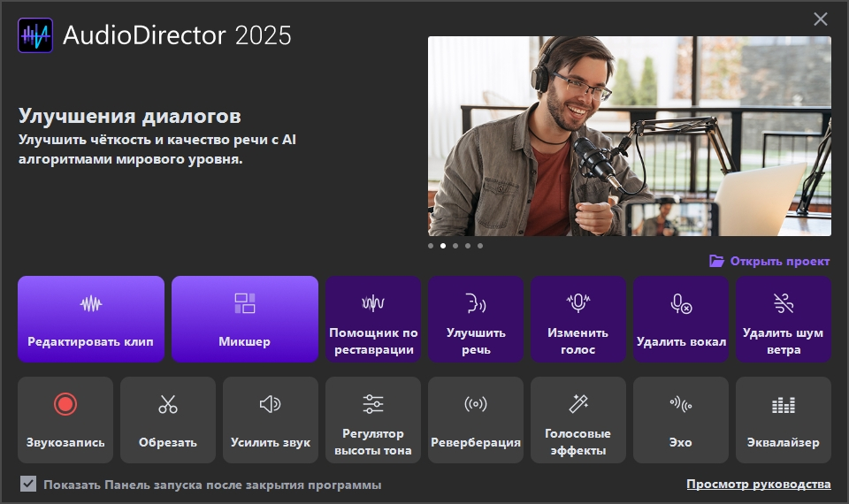Viewport: 849px width, 504px height.
Task: Open Регулятор высоты тона tool
Action: [373, 420]
